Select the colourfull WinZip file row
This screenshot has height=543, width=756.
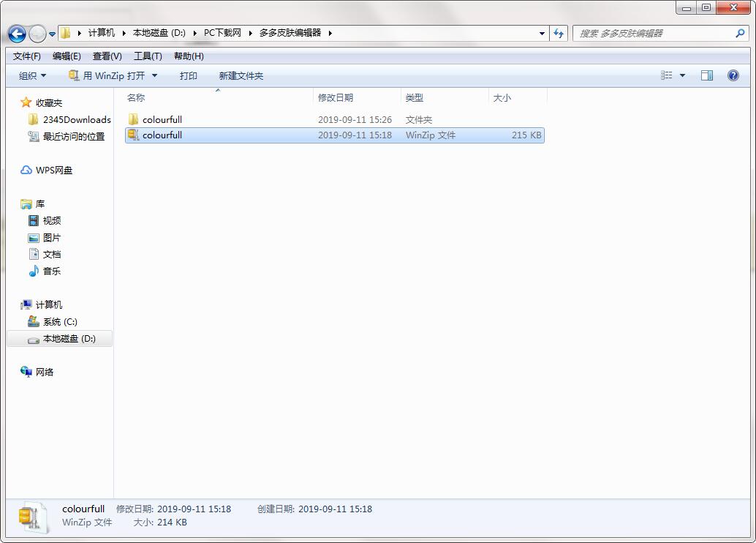335,135
